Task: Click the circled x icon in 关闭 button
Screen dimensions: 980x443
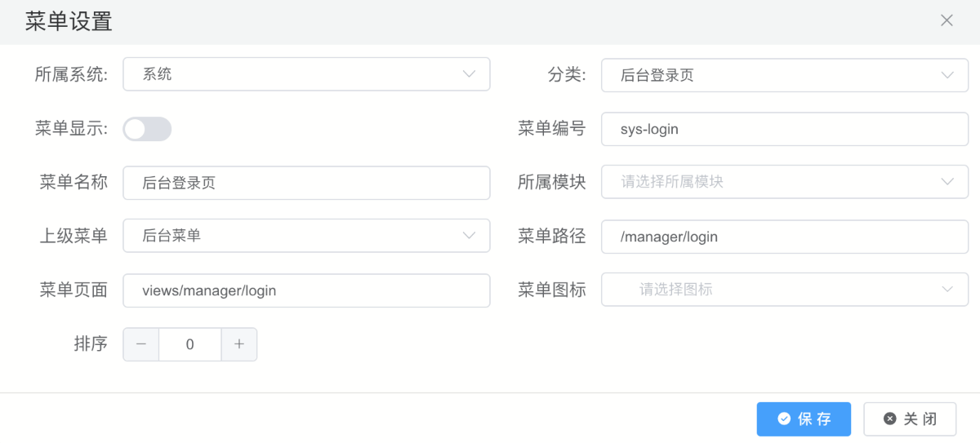Action: pos(890,419)
